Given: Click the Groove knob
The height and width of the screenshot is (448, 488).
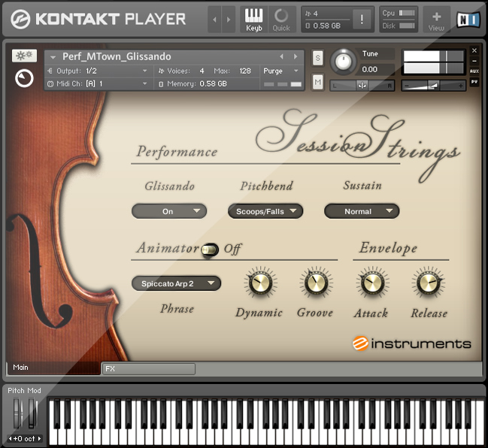Looking at the screenshot, I should 316,283.
